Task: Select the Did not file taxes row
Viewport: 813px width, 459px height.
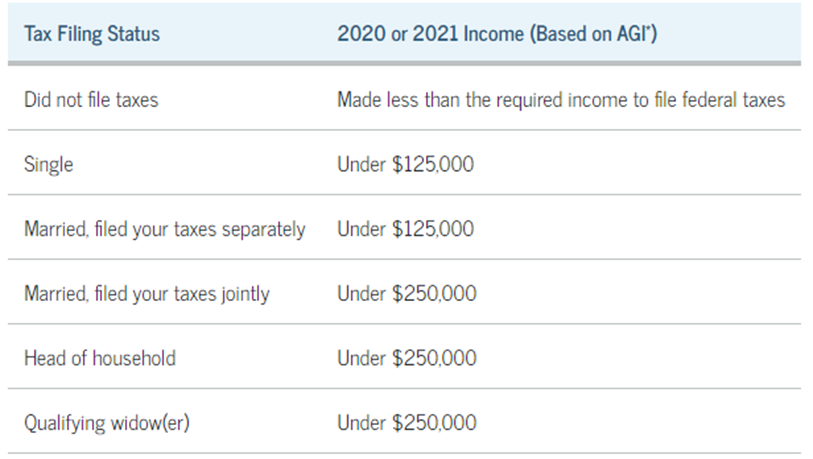Action: click(404, 99)
